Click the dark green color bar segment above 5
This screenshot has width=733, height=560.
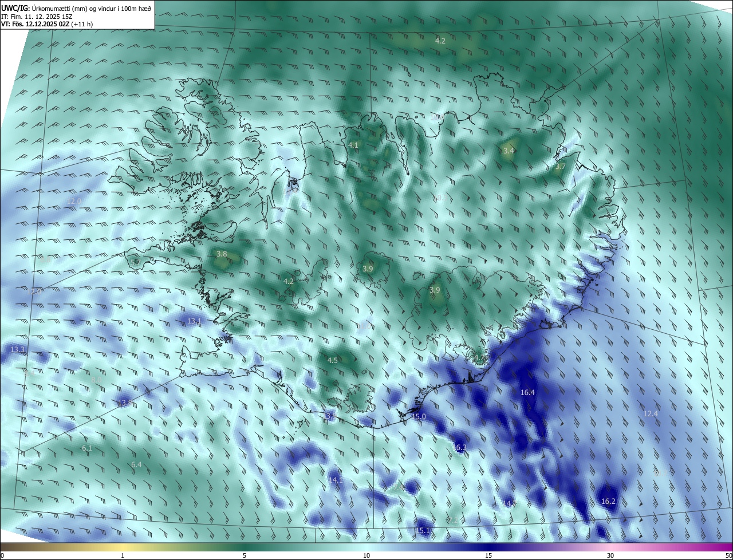[245, 547]
